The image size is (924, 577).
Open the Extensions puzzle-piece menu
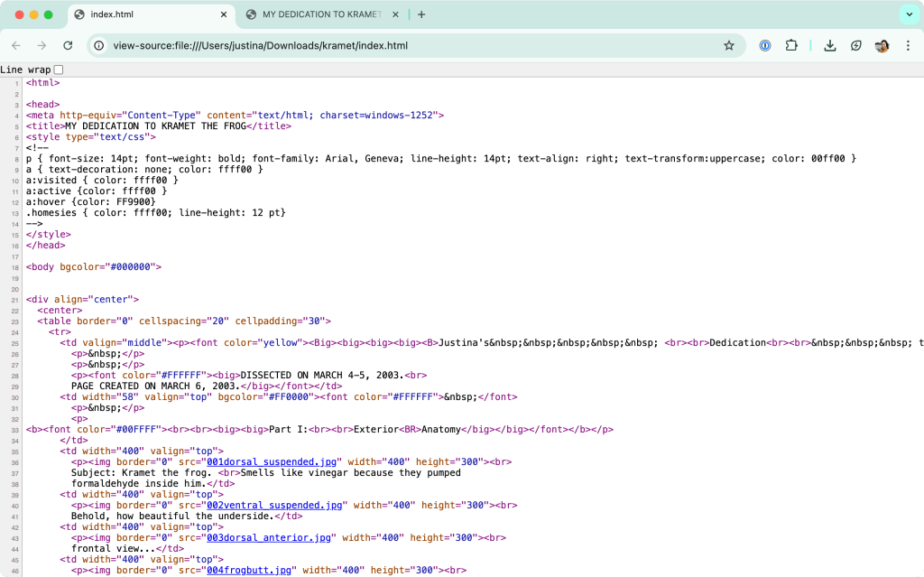coord(791,45)
